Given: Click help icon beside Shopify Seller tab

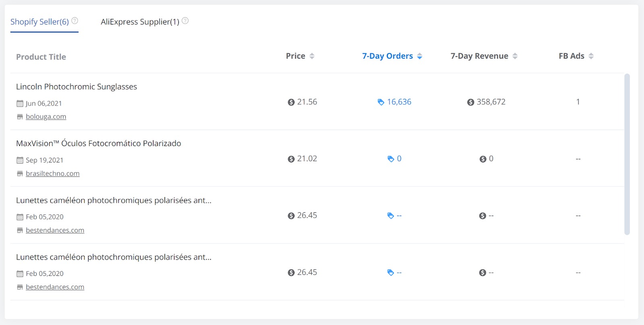Looking at the screenshot, I should point(74,21).
